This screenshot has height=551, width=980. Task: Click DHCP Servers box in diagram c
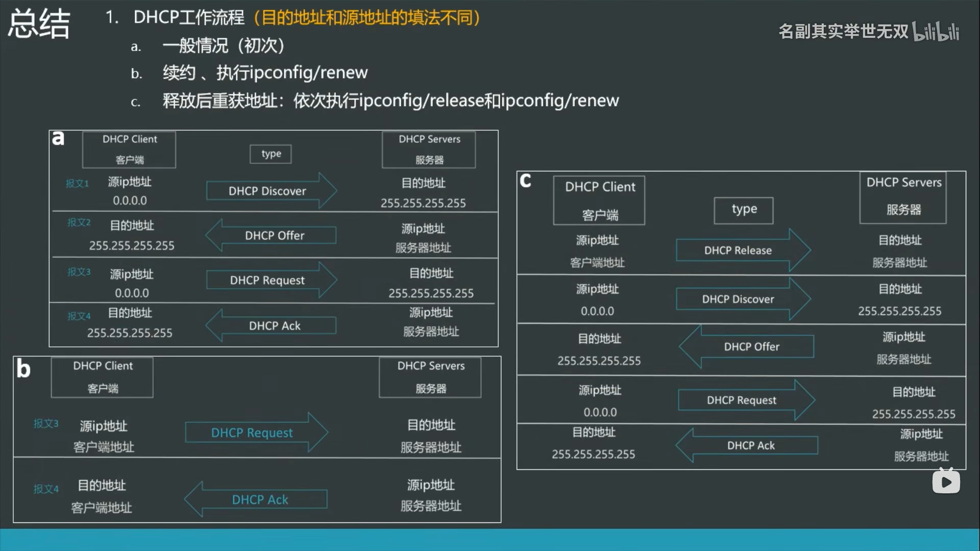(x=903, y=197)
